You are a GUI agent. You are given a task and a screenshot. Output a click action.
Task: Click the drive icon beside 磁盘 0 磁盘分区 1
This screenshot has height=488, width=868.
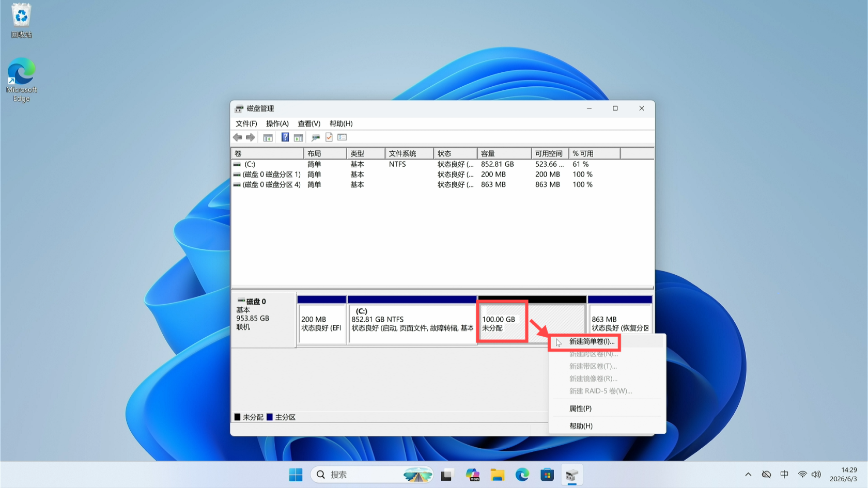(237, 175)
